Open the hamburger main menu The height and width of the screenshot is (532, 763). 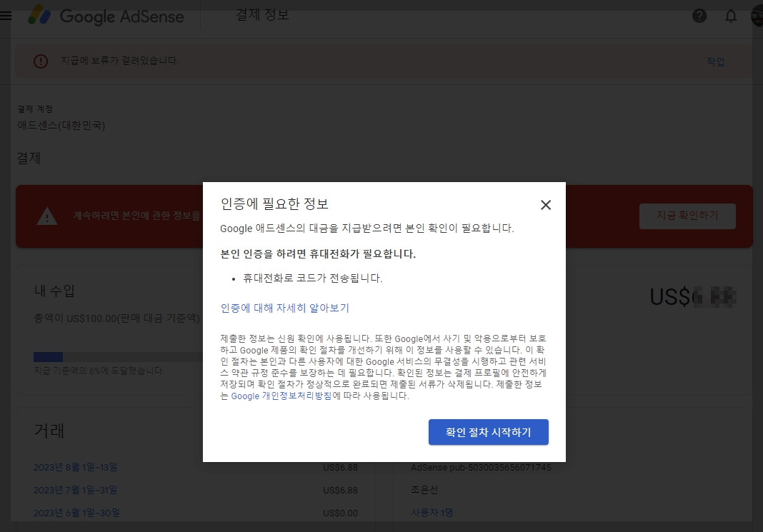click(x=6, y=16)
